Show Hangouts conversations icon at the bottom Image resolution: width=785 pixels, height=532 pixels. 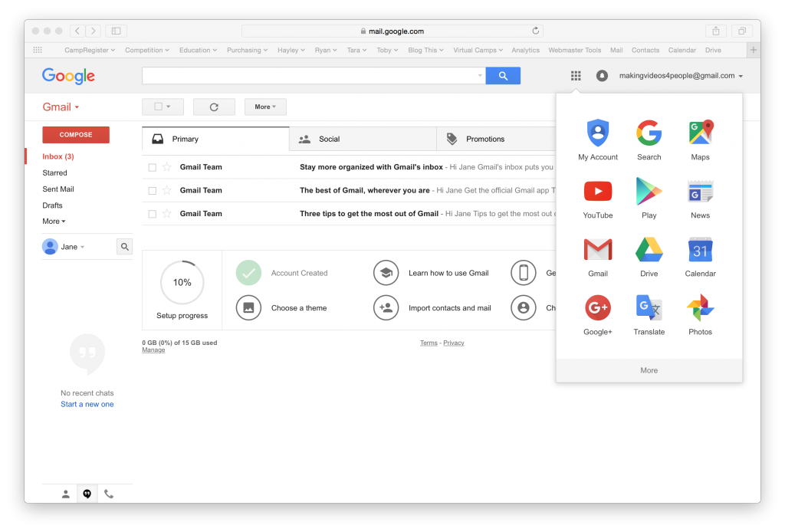coord(87,494)
